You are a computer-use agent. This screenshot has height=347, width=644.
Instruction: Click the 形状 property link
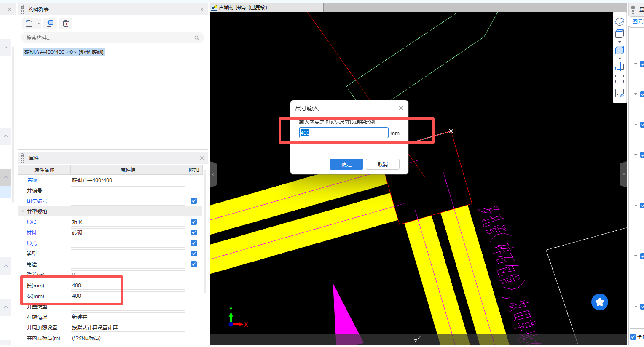click(32, 222)
